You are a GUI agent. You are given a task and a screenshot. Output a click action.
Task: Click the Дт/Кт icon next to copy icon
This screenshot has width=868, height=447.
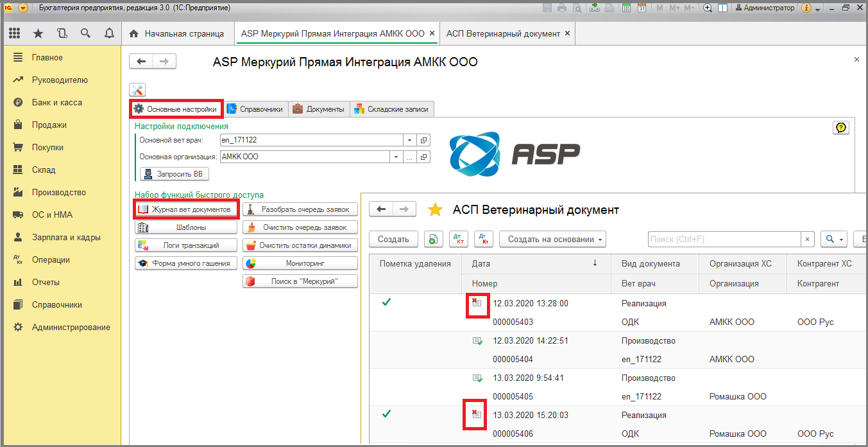click(x=459, y=240)
